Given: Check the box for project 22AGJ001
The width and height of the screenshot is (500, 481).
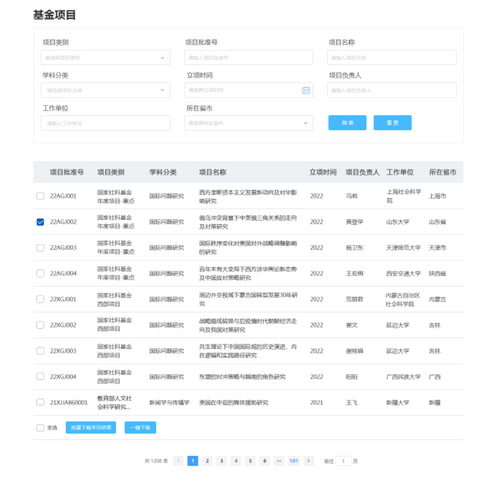Looking at the screenshot, I should tap(40, 196).
